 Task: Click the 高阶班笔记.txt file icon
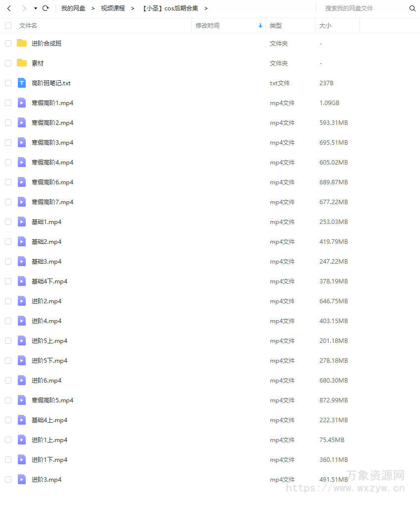pyautogui.click(x=22, y=83)
